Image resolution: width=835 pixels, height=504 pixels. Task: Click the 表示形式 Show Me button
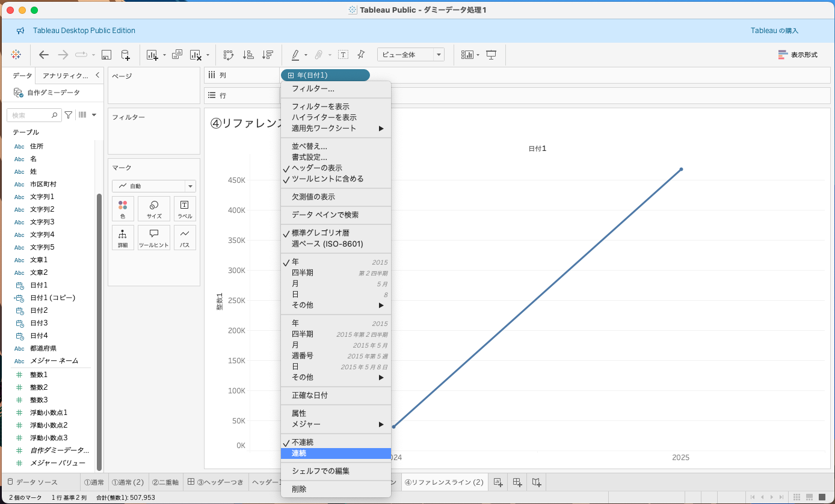tap(798, 55)
